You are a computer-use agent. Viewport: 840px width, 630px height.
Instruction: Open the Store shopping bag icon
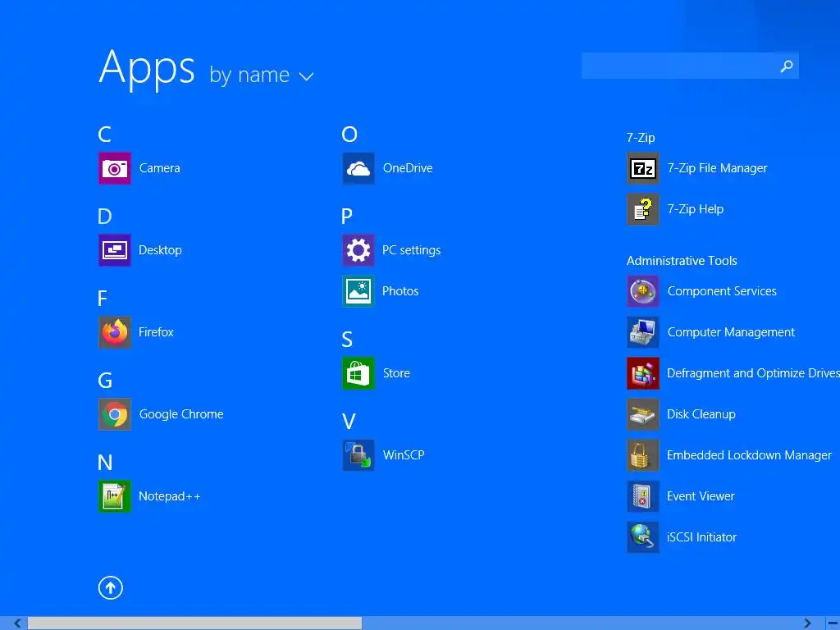click(x=358, y=373)
